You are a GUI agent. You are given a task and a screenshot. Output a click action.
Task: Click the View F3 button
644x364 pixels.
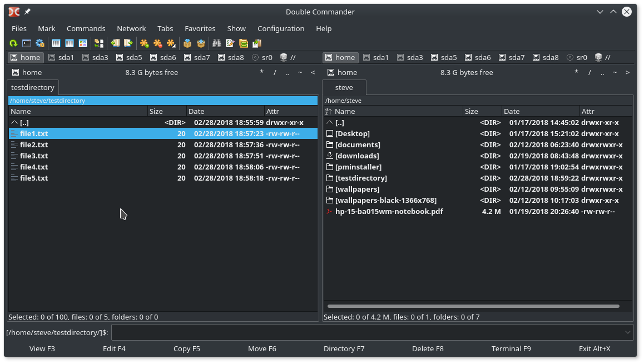tap(42, 349)
